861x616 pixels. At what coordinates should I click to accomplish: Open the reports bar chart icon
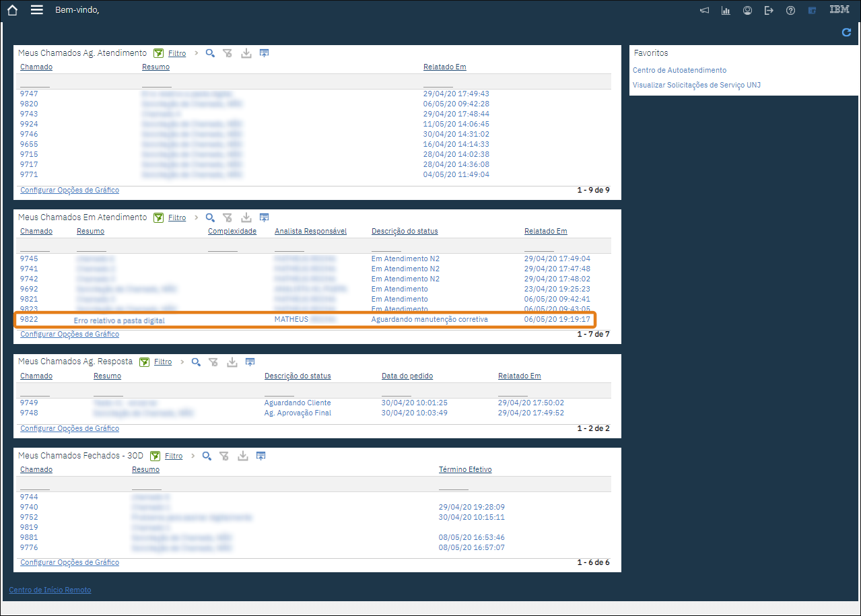(x=726, y=11)
